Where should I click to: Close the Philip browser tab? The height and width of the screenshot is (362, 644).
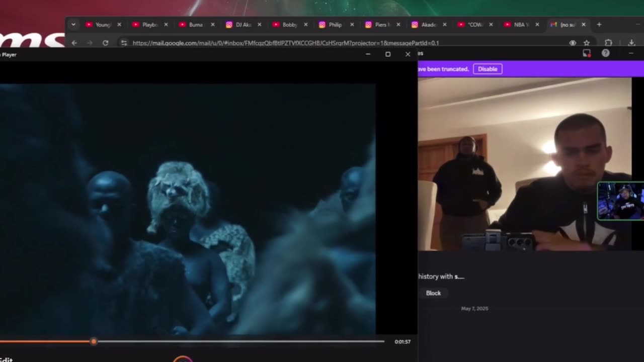pos(352,25)
